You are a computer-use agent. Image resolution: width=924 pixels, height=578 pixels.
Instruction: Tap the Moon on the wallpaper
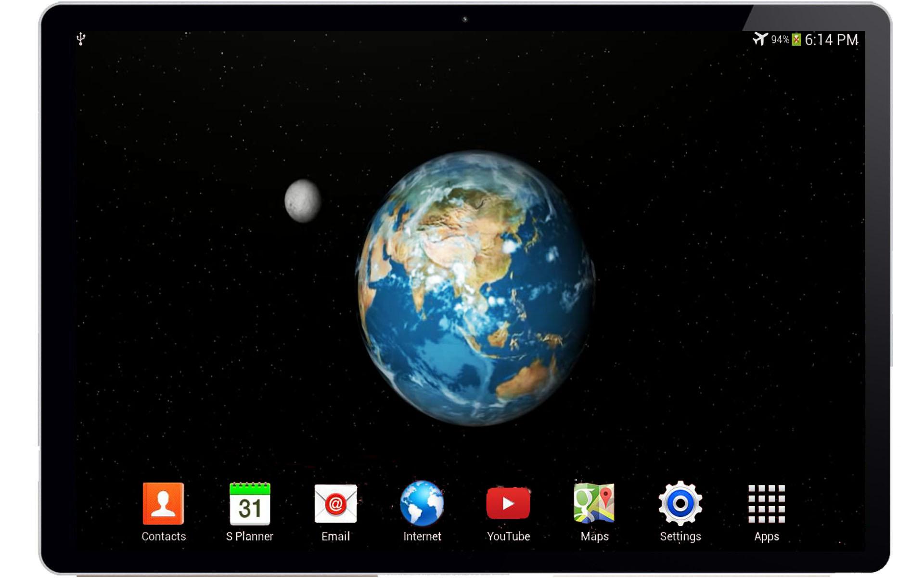click(303, 201)
